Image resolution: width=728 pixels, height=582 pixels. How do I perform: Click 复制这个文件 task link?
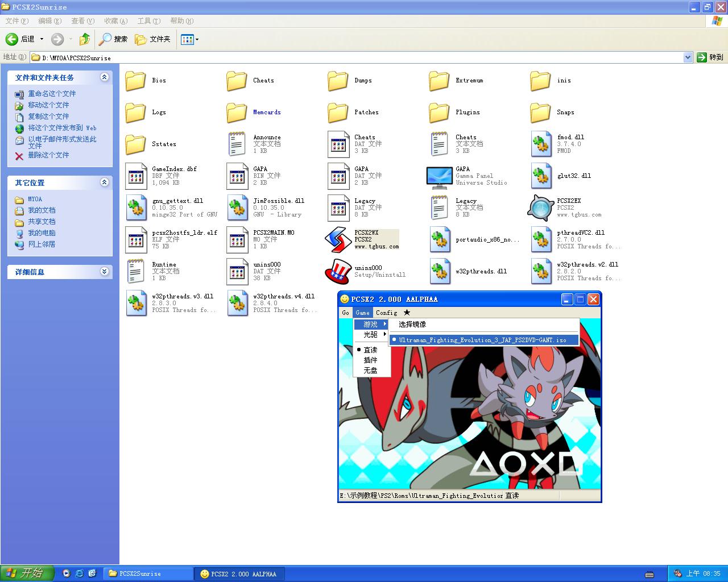[x=48, y=117]
